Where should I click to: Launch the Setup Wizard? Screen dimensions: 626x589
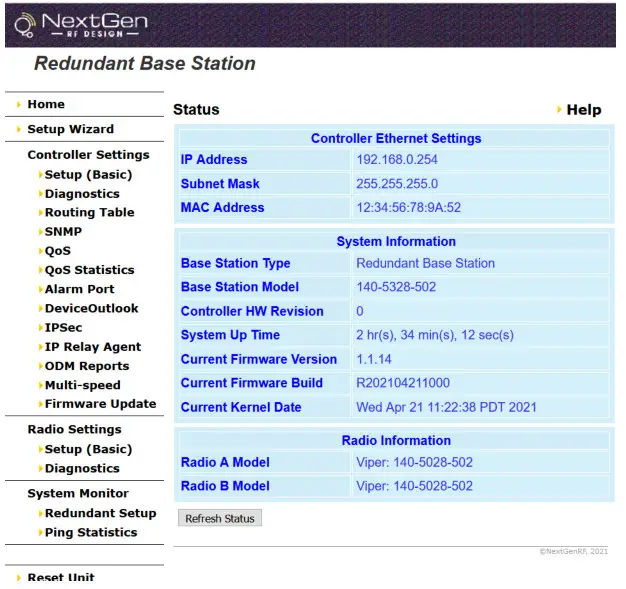click(x=70, y=129)
